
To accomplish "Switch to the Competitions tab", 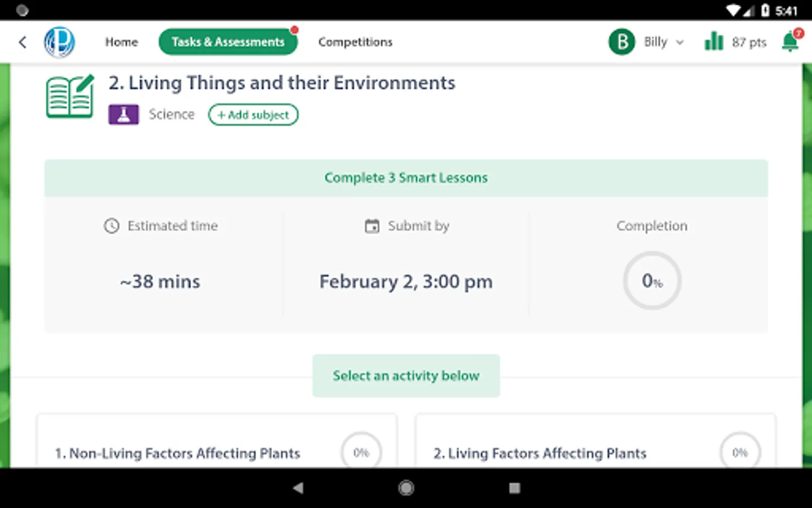I will click(x=355, y=42).
